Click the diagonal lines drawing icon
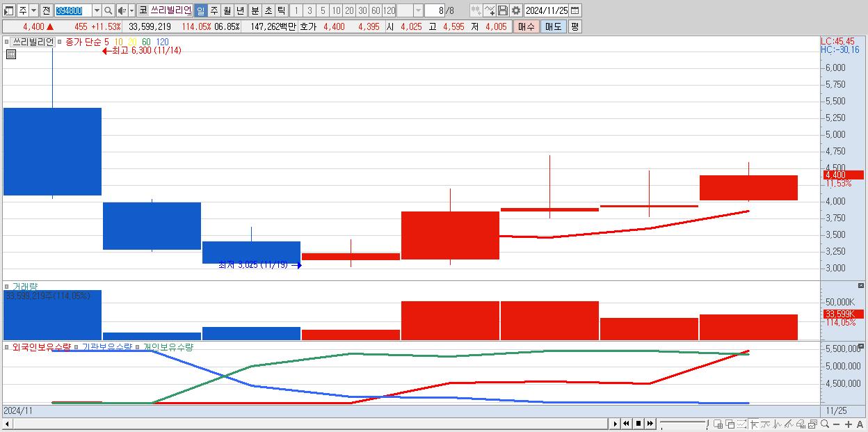 789,424
